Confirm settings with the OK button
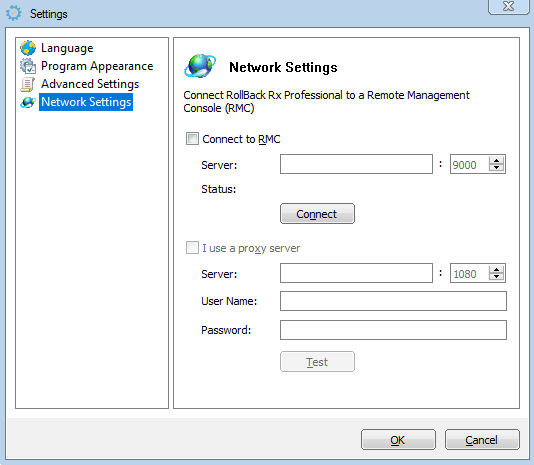The height and width of the screenshot is (465, 534). point(398,440)
